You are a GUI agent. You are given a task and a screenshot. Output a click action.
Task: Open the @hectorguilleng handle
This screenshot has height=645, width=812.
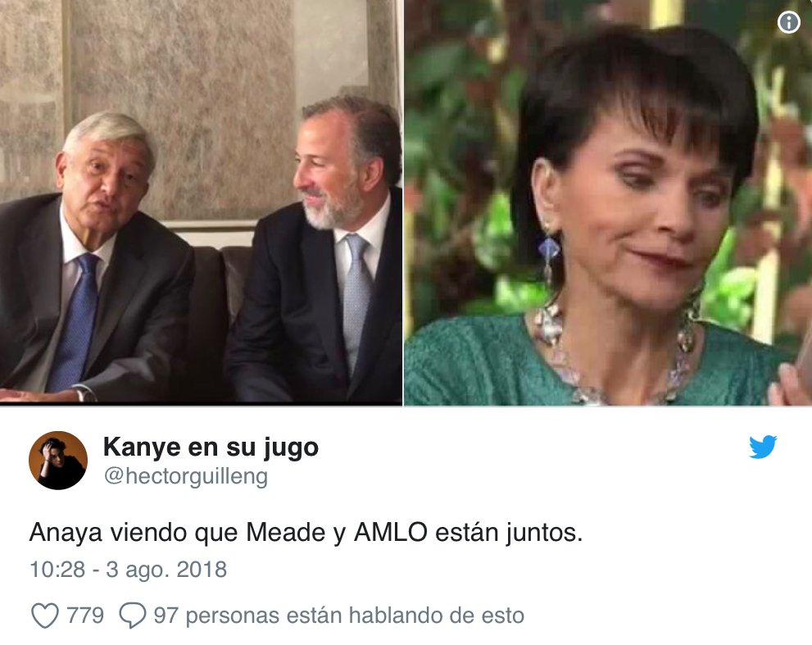click(186, 476)
